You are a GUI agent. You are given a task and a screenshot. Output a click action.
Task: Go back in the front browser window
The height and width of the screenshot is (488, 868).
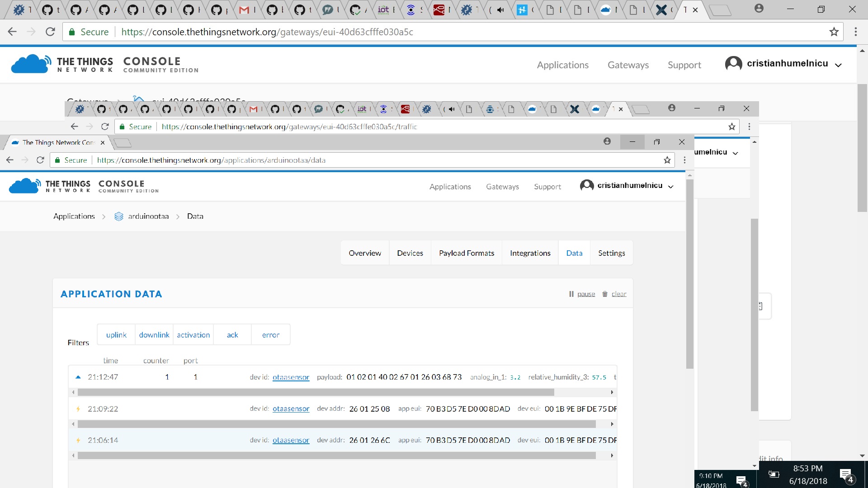tap(10, 160)
